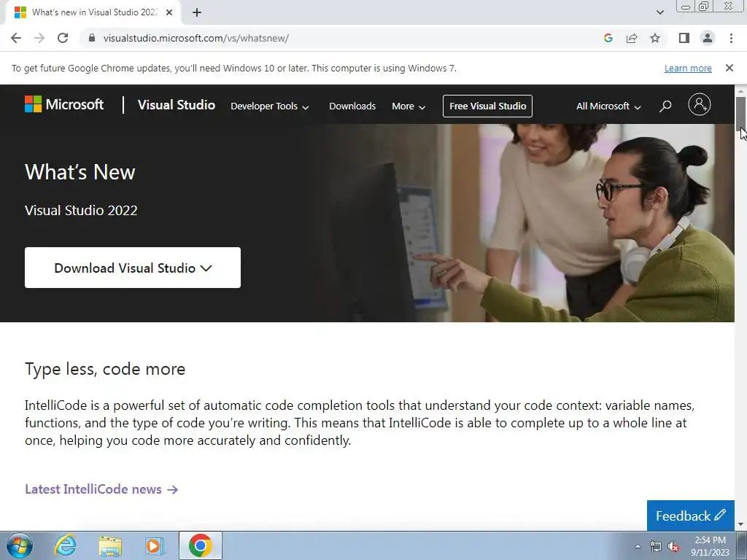The image size is (747, 560).
Task: Expand the More navigation menu
Action: (409, 106)
